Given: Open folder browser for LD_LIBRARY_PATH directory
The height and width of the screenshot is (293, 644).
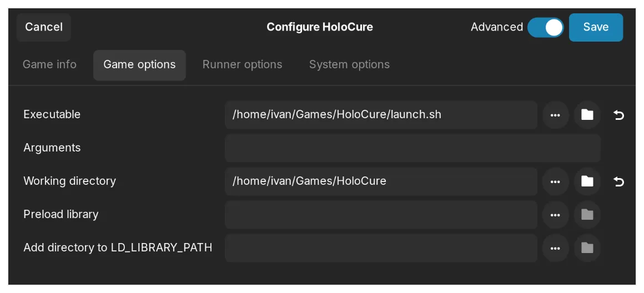Looking at the screenshot, I should point(587,248).
